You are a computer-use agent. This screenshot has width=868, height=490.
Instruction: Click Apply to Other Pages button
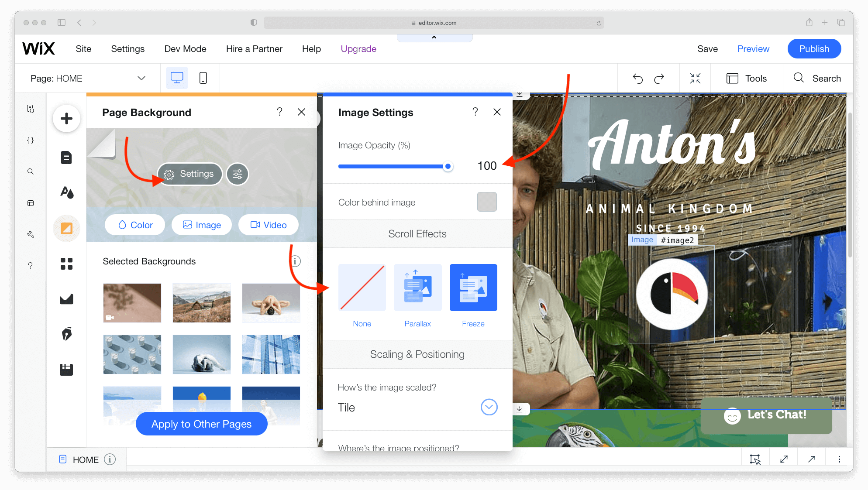202,424
